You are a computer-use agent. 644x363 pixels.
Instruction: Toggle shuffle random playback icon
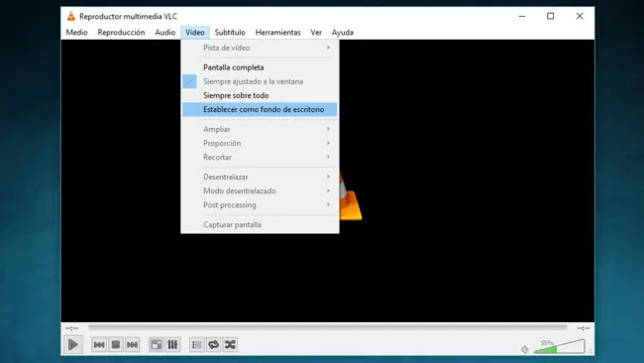pos(230,344)
